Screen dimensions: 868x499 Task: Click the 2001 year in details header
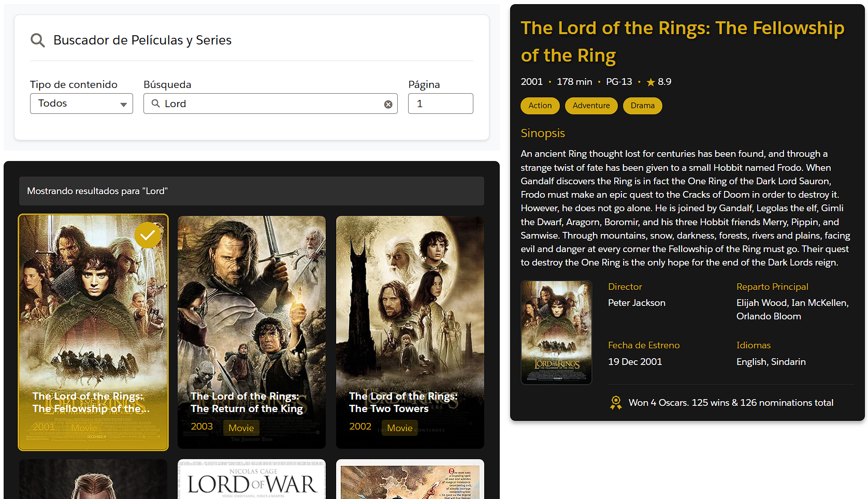coord(531,82)
